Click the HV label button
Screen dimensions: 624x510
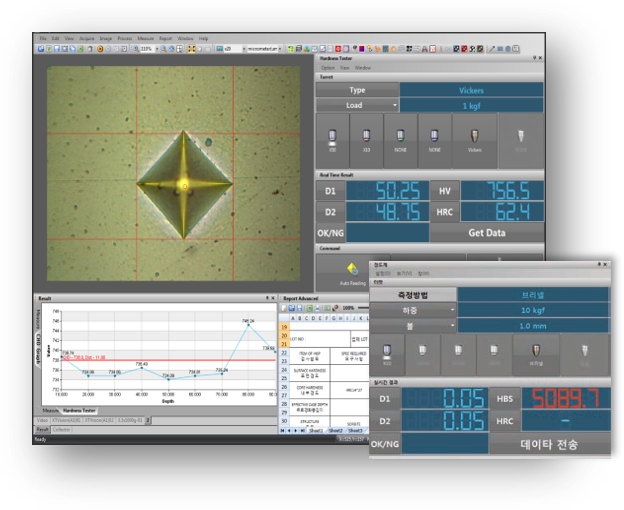pos(445,191)
